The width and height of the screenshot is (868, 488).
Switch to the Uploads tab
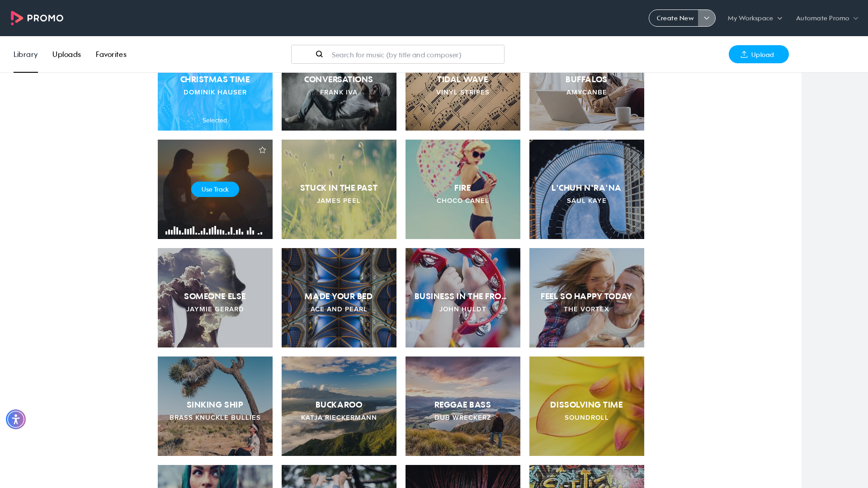[x=66, y=54]
